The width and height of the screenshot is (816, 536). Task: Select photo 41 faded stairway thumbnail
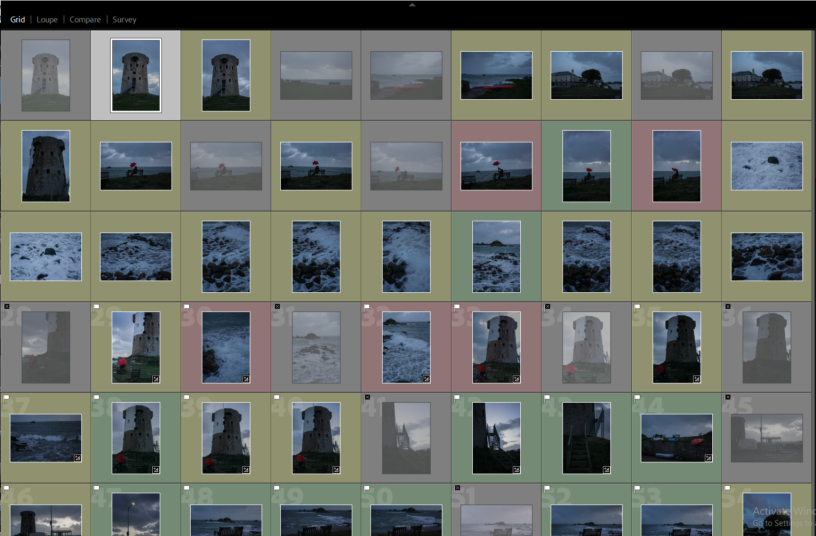(406, 438)
